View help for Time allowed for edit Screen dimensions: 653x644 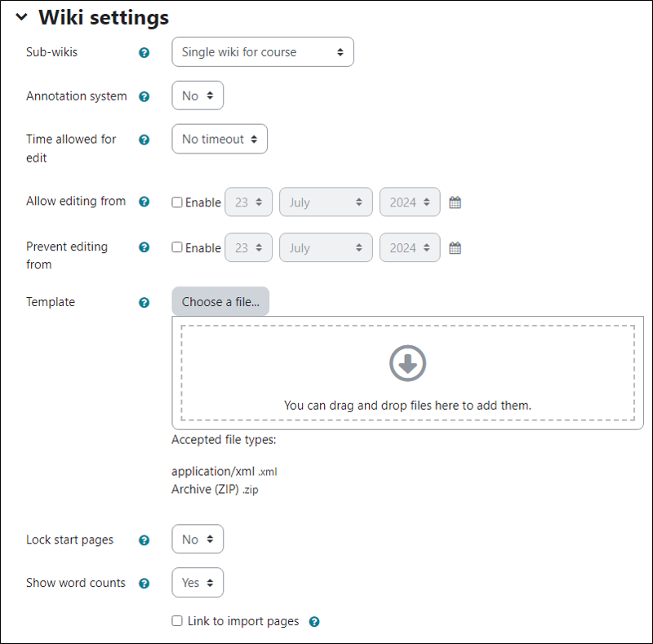click(x=144, y=140)
